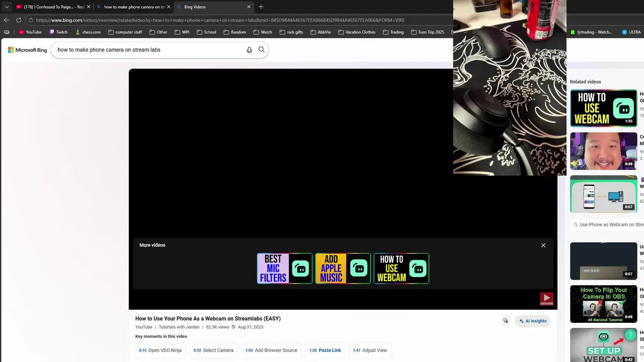
Task: Expand the School bookmark folder
Action: [206, 32]
